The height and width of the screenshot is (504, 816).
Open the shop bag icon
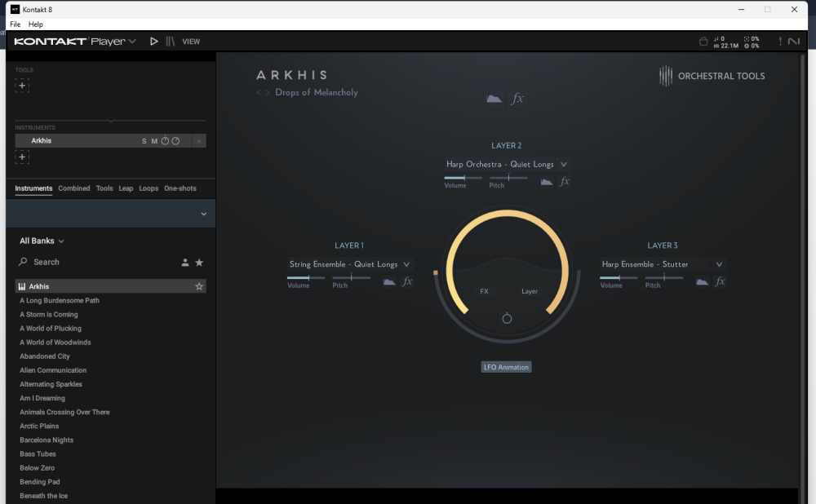(x=703, y=42)
